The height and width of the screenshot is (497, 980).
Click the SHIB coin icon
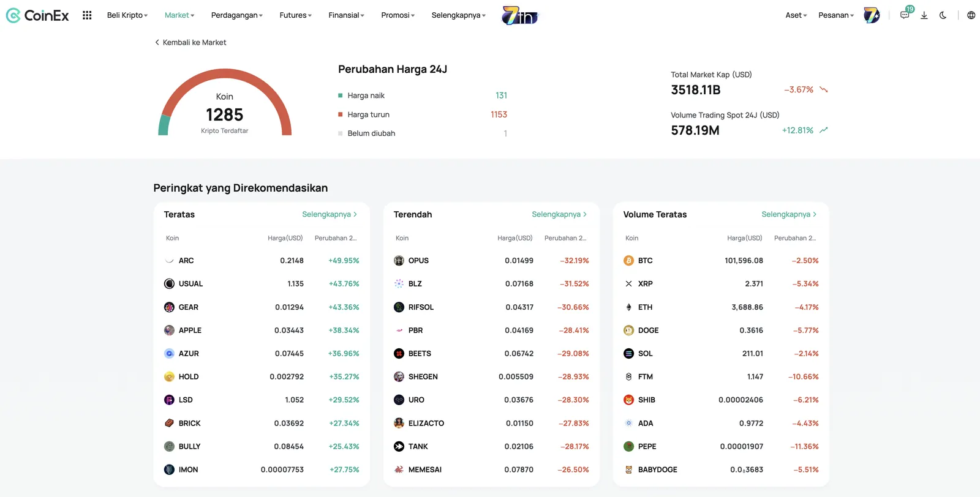[x=628, y=400]
